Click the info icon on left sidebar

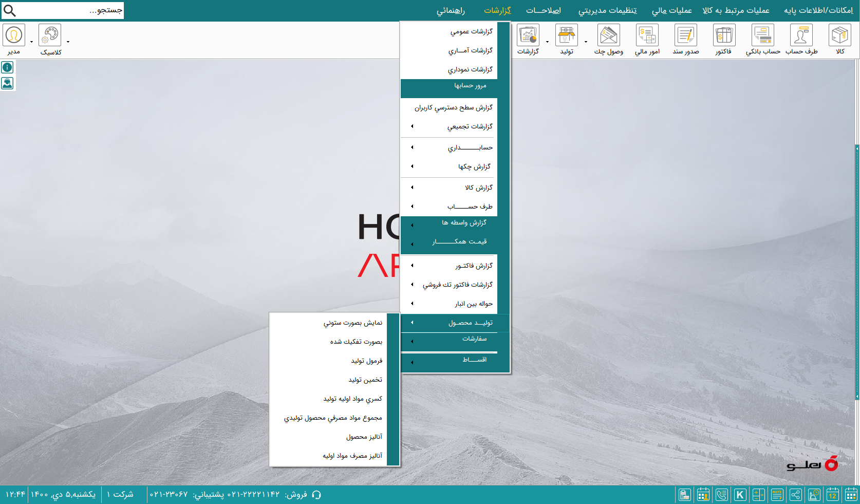pos(7,67)
